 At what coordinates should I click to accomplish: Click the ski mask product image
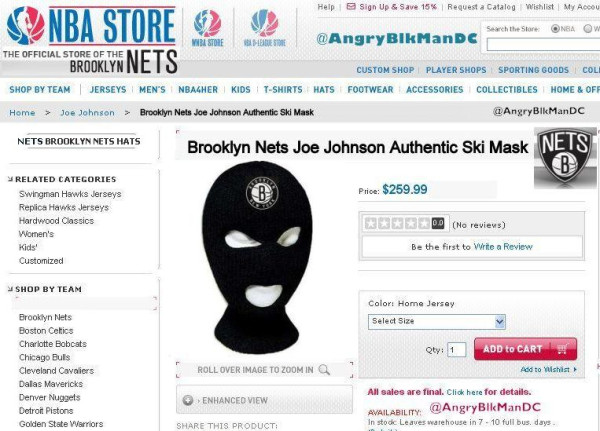click(257, 258)
